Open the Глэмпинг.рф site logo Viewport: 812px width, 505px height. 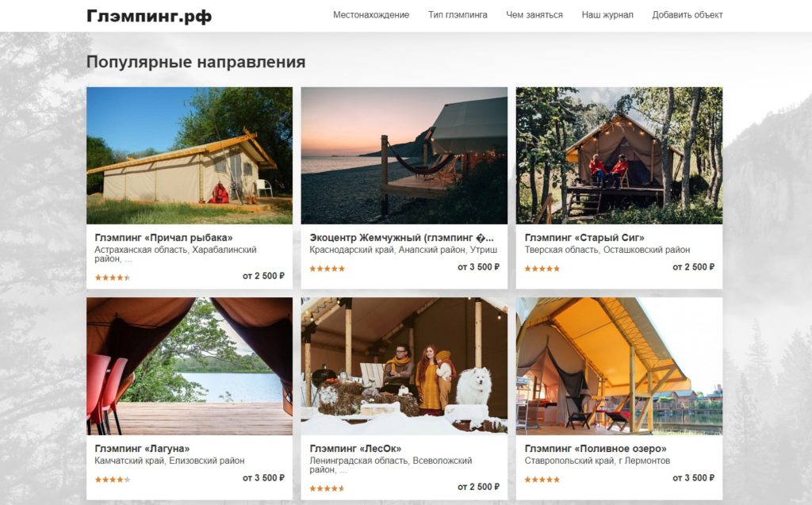(x=149, y=16)
